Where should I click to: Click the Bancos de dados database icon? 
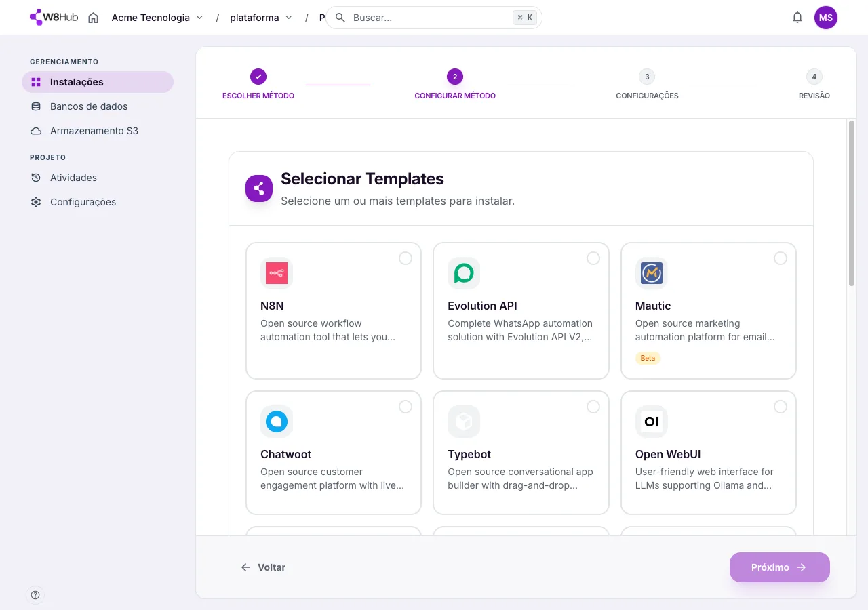tap(36, 106)
